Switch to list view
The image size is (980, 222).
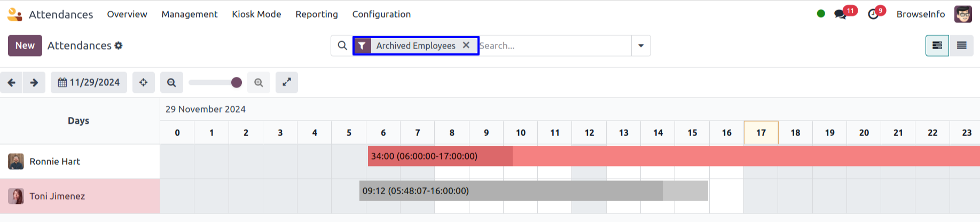pos(961,46)
